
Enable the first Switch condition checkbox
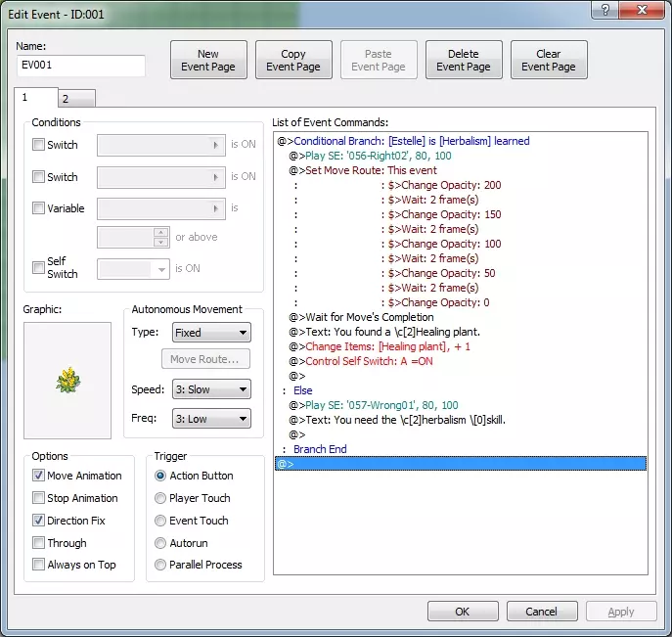click(38, 145)
